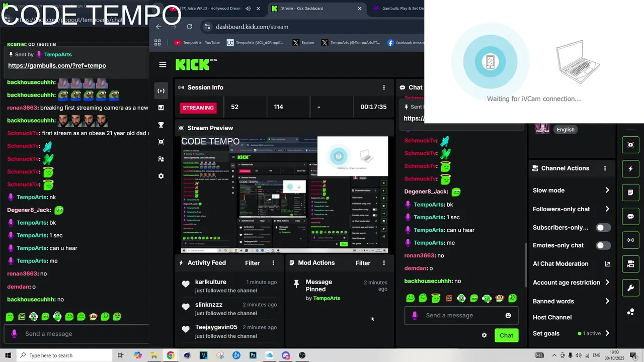Expand Set goals settings
644x362 pixels.
(607, 333)
